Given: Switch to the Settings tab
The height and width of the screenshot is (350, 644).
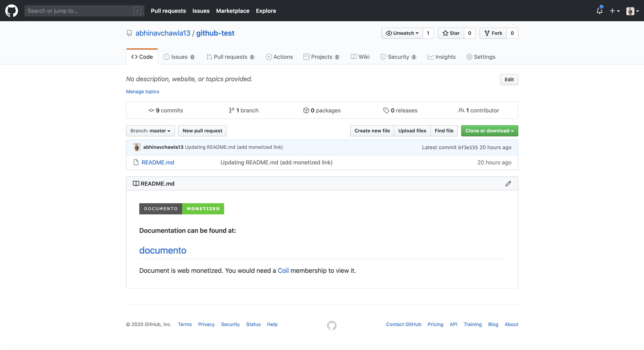Looking at the screenshot, I should pos(480,57).
